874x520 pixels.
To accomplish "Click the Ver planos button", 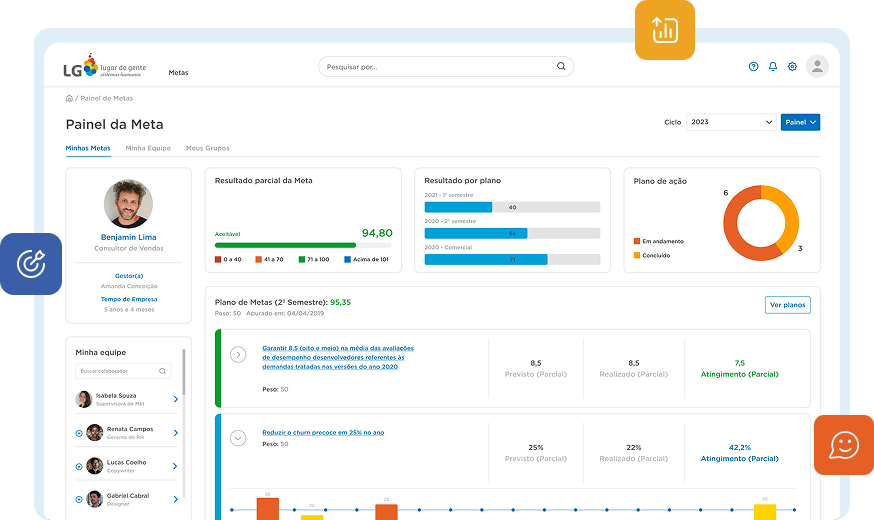I will 787,305.
